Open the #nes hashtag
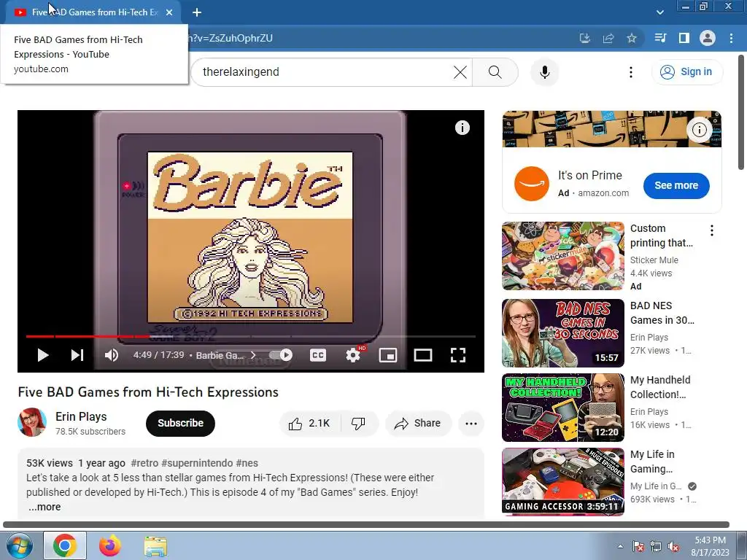 [x=247, y=463]
